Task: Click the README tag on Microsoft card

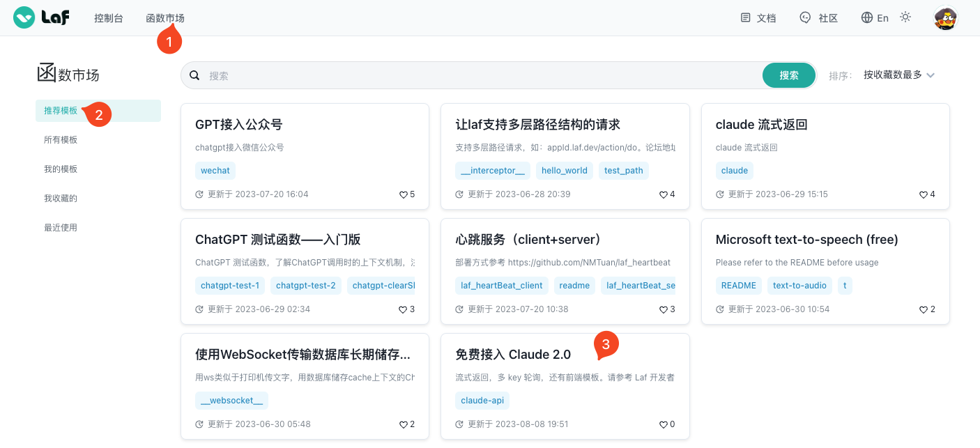Action: coord(739,286)
